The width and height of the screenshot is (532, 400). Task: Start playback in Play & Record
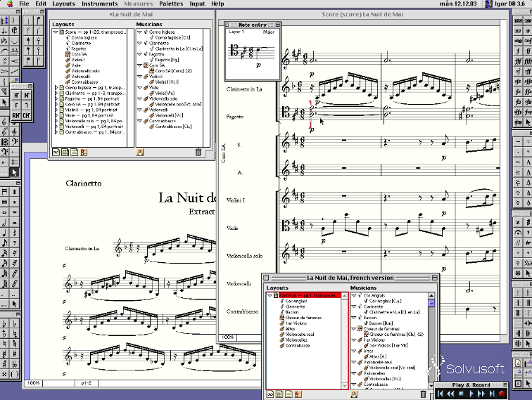point(471,394)
